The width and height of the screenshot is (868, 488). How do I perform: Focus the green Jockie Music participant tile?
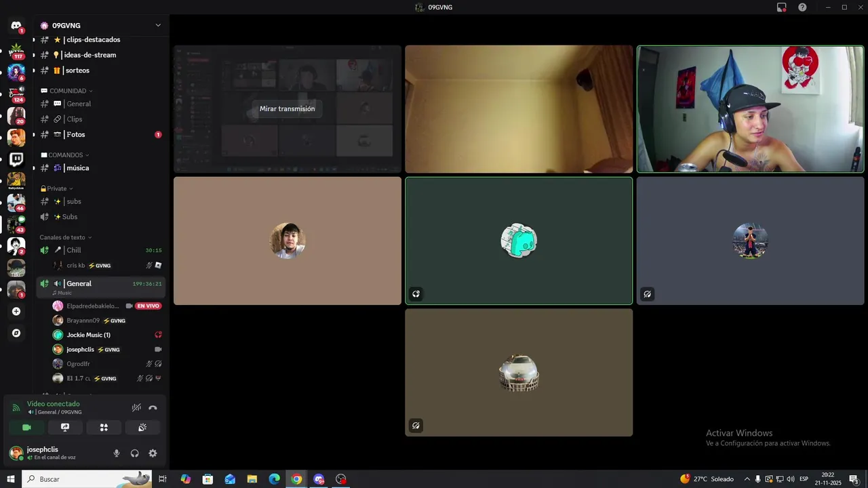pyautogui.click(x=519, y=241)
